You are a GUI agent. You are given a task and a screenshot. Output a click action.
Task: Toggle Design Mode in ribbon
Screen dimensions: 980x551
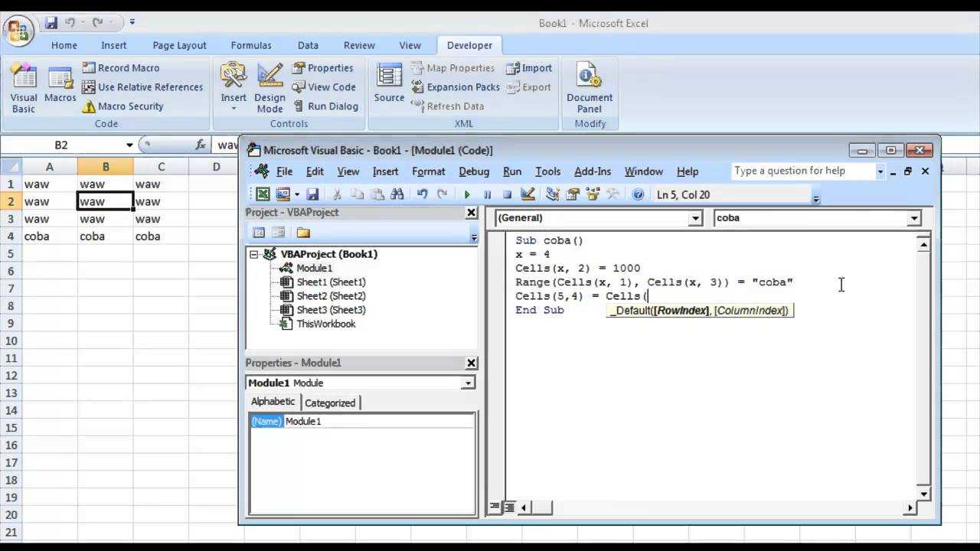point(269,88)
